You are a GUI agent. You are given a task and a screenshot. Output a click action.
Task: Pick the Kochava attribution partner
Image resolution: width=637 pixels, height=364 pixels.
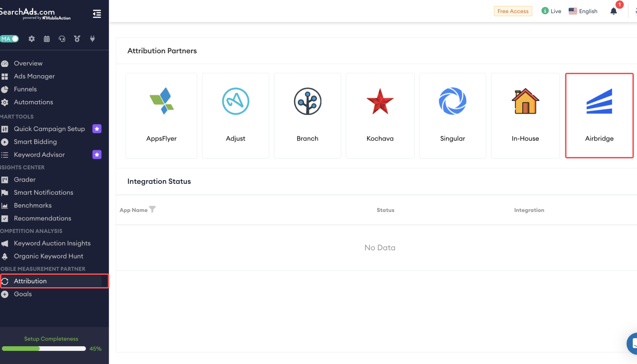click(x=380, y=116)
